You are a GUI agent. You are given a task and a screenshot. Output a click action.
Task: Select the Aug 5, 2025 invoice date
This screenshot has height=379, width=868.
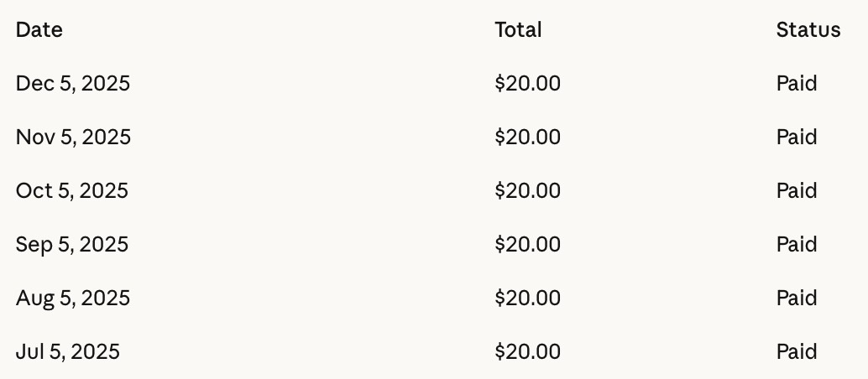pos(73,299)
